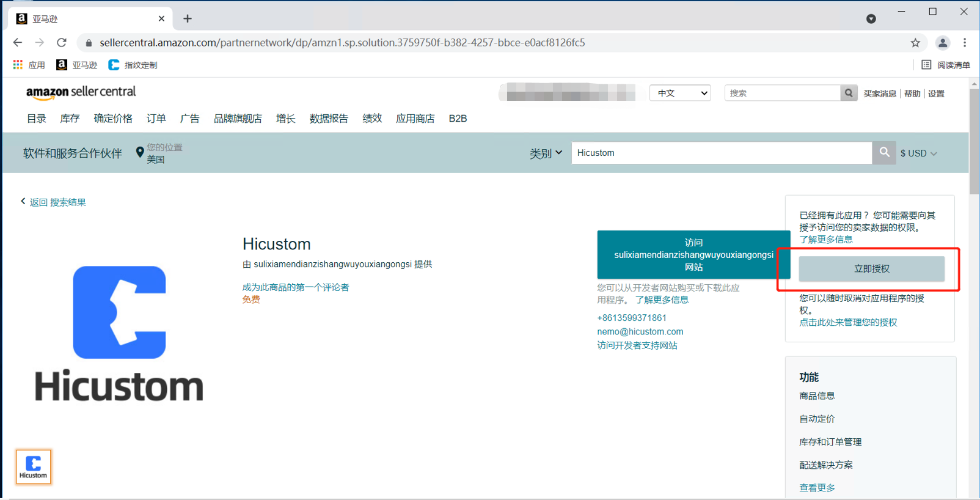Open the 指纹定制 bookmark
This screenshot has height=500, width=980.
point(133,65)
